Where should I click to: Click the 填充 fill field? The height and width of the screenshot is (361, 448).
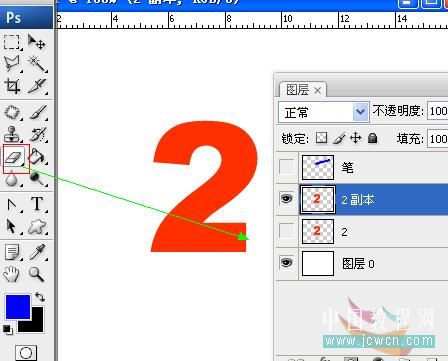pyautogui.click(x=438, y=138)
